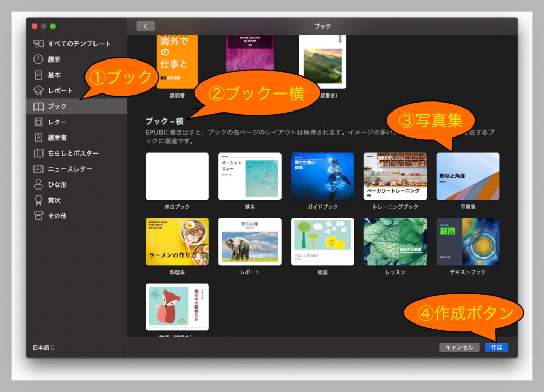Select the 履歴書 category

[76, 138]
